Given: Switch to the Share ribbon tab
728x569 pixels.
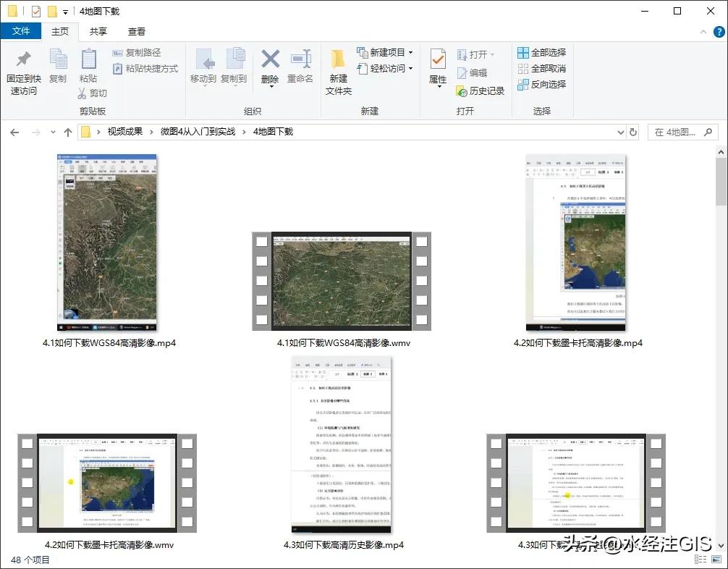Looking at the screenshot, I should pos(98,31).
